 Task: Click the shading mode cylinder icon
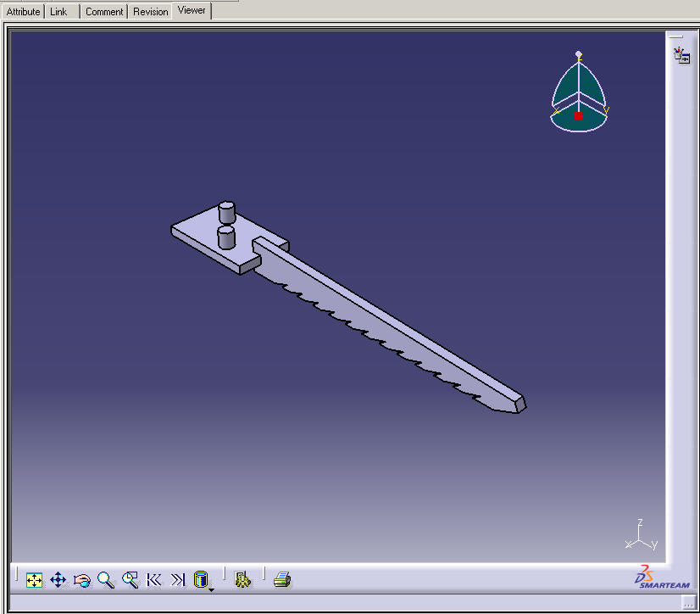pyautogui.click(x=201, y=579)
